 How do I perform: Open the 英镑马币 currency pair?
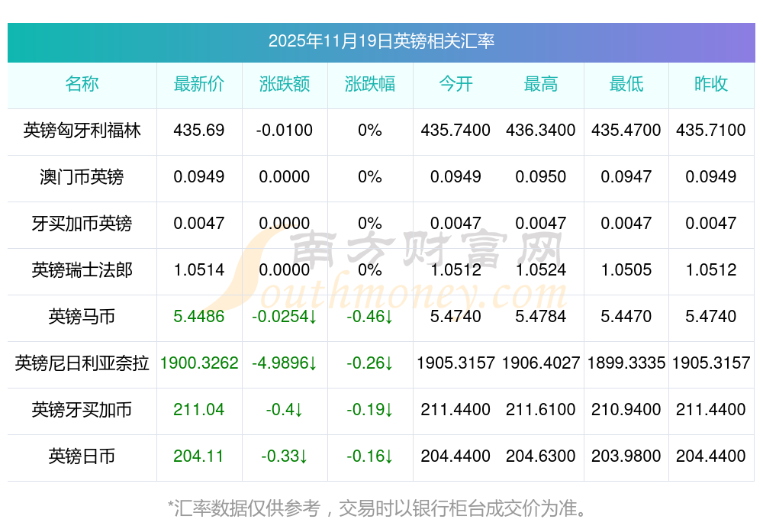pyautogui.click(x=82, y=317)
